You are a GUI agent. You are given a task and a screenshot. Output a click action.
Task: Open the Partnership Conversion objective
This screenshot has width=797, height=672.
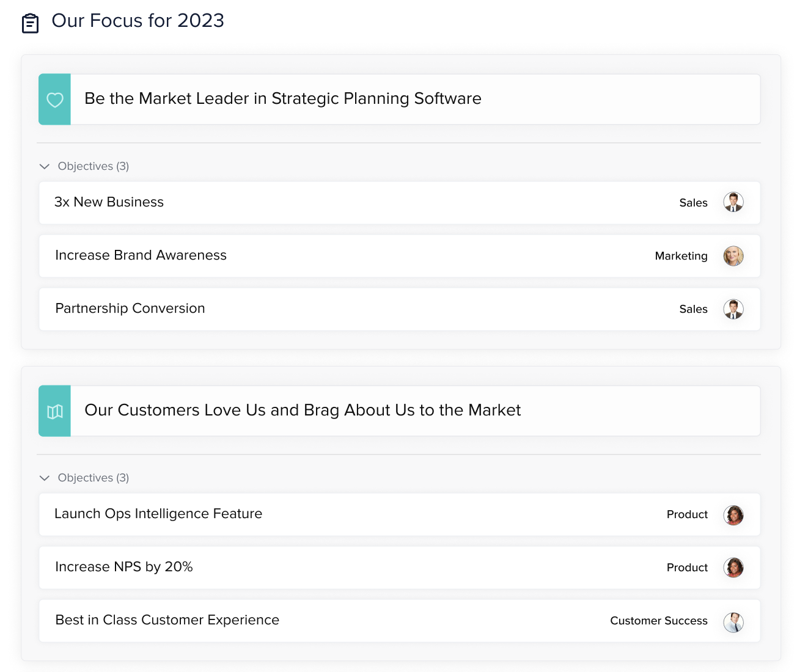click(x=130, y=309)
